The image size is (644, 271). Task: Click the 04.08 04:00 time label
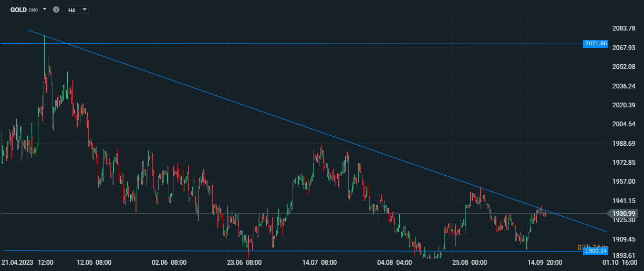[x=394, y=262]
